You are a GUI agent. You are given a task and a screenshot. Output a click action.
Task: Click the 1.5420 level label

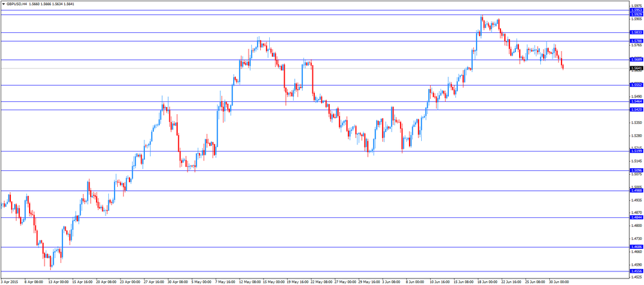[637, 110]
